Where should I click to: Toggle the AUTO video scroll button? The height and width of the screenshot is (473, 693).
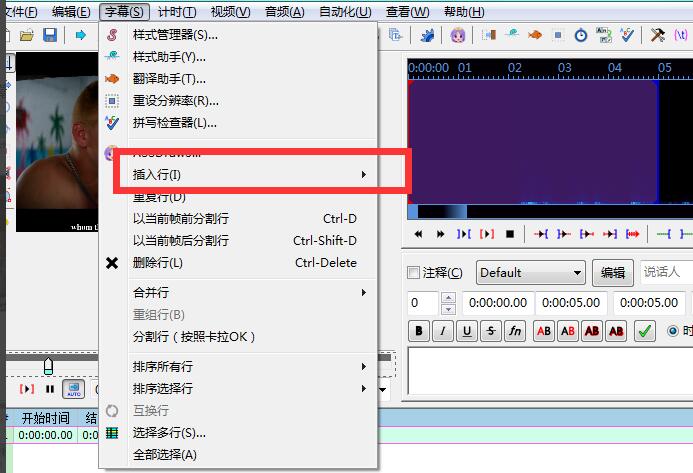(73, 389)
